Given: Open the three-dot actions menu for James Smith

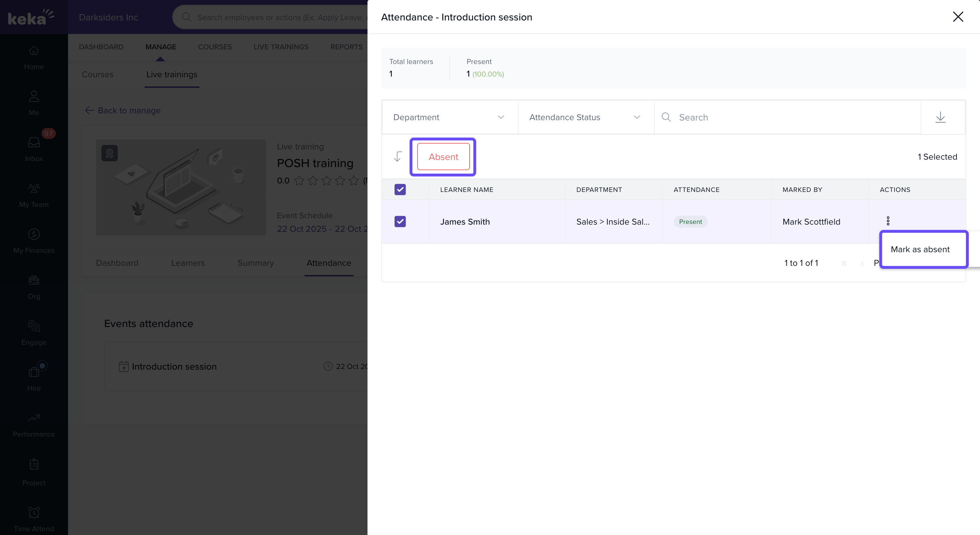Looking at the screenshot, I should [888, 221].
